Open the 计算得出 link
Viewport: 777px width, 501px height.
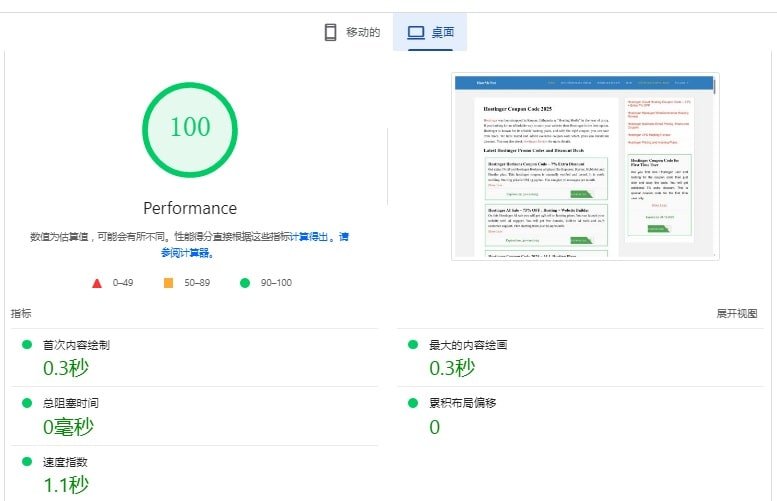(309, 237)
